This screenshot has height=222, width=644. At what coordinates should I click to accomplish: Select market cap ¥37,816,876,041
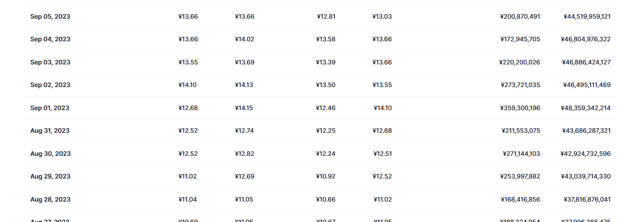[586, 199]
